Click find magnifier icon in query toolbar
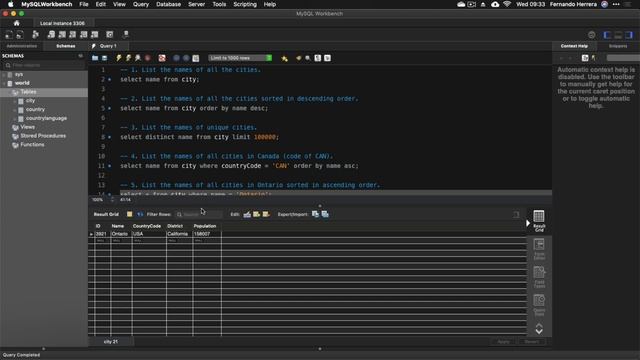 coord(308,58)
